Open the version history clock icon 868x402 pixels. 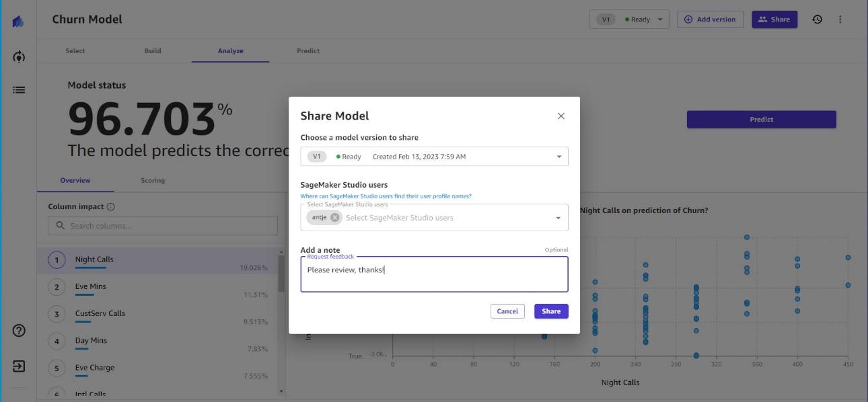point(817,19)
